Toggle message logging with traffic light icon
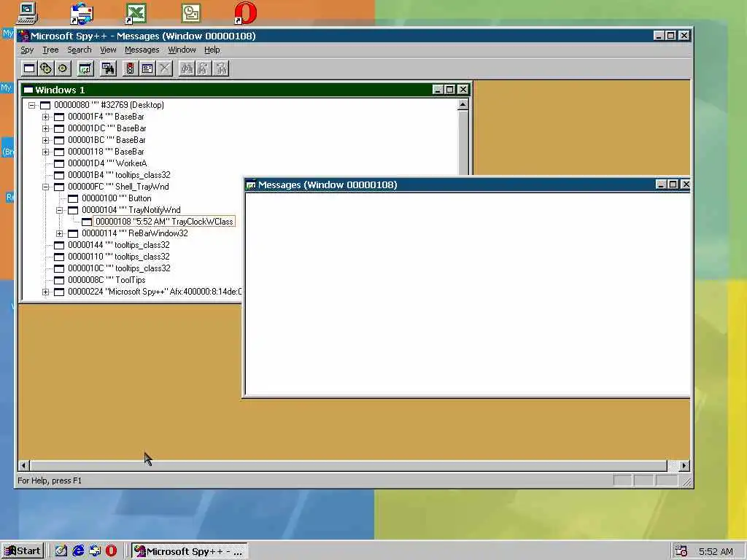This screenshot has height=560, width=747. point(130,69)
